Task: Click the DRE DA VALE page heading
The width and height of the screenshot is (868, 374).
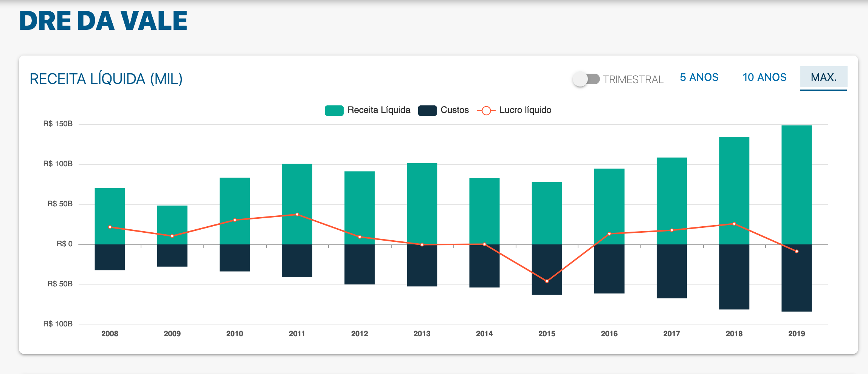Action: coord(103,21)
